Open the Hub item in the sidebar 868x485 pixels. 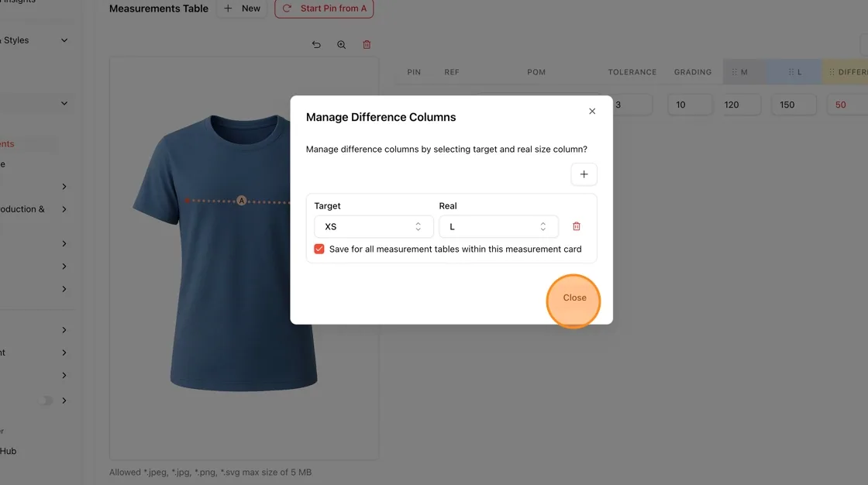(x=8, y=451)
